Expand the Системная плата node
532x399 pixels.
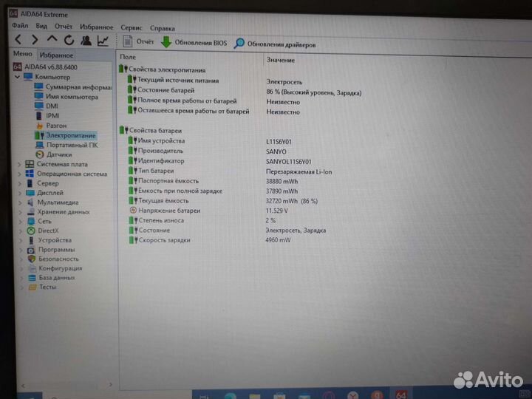(x=19, y=164)
